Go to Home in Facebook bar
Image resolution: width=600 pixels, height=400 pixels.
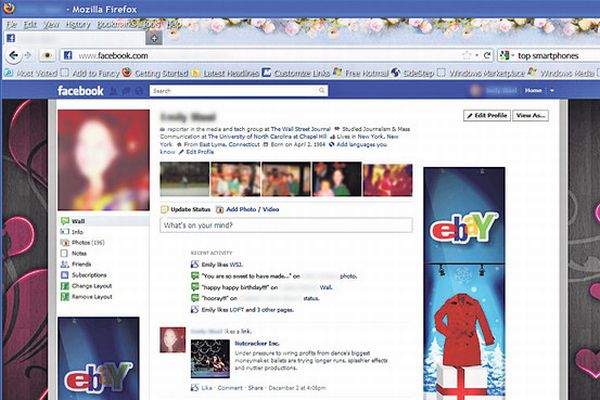[533, 90]
